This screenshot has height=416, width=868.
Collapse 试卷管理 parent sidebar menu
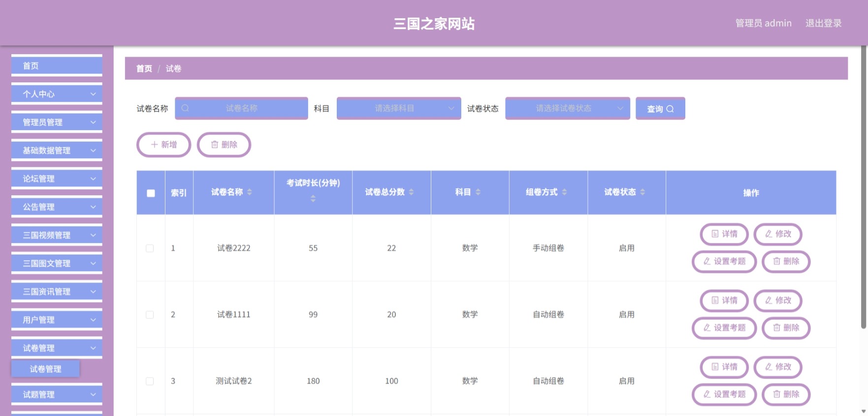point(57,348)
